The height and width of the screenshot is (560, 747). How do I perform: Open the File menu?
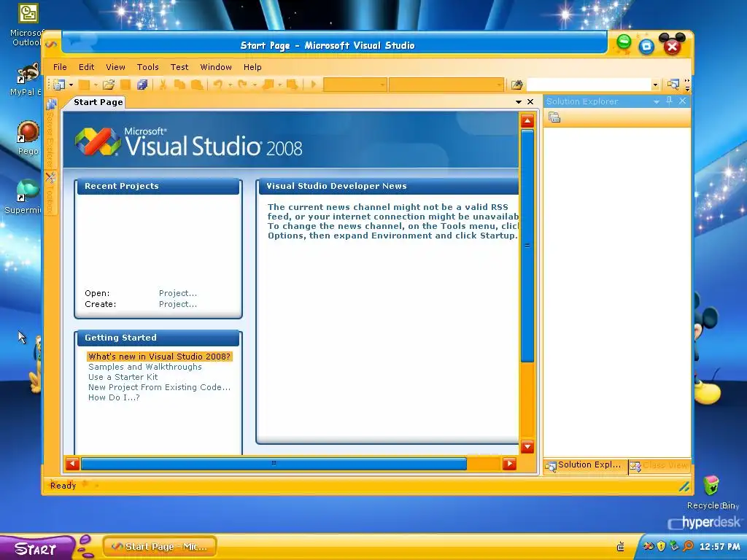click(x=60, y=67)
